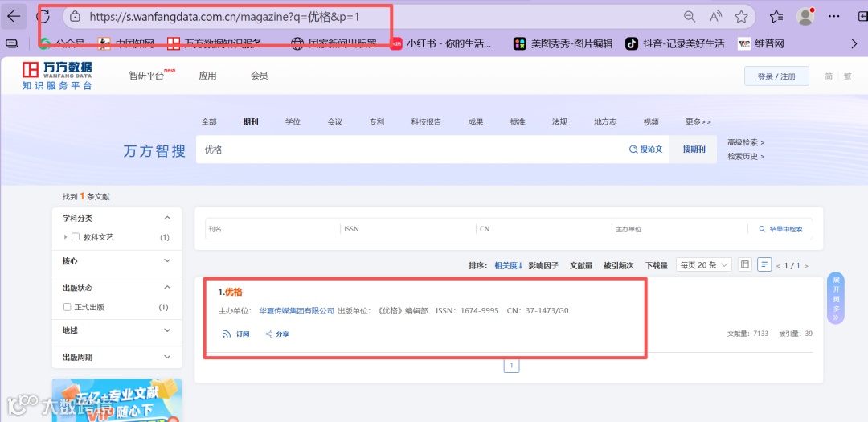Viewport: 868px width, 422px height.
Task: Select the 科技报告 search tab
Action: point(426,122)
